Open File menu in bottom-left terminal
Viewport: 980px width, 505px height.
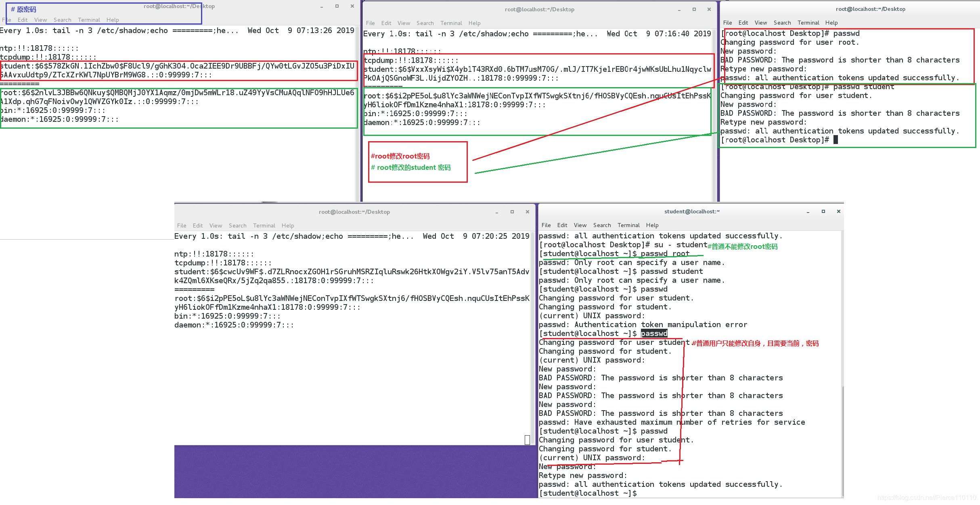pyautogui.click(x=182, y=225)
